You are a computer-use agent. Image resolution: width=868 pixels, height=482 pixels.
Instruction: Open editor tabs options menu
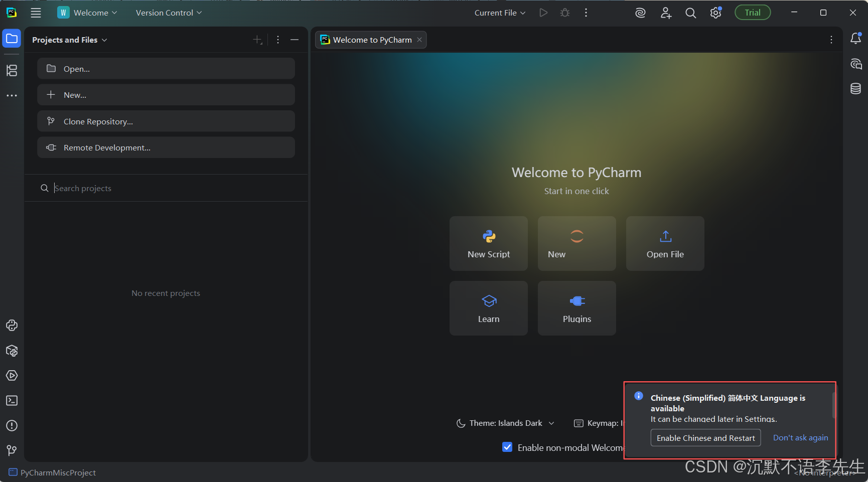pos(831,40)
